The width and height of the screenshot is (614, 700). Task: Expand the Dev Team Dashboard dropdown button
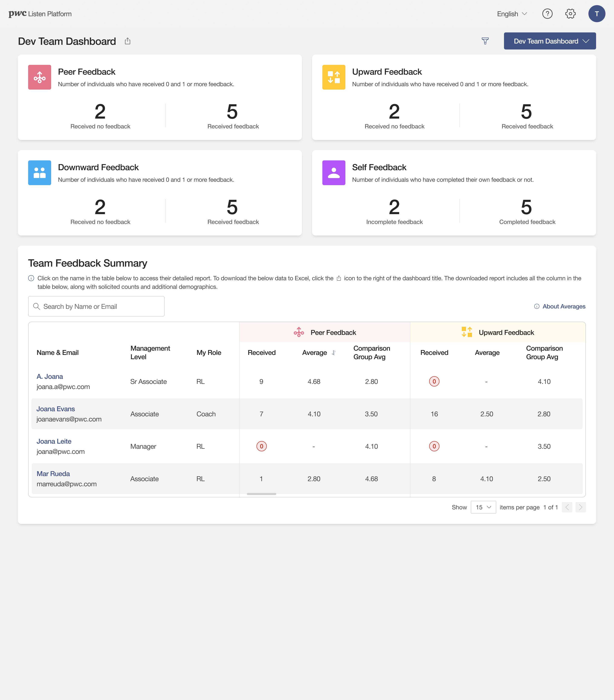point(550,41)
